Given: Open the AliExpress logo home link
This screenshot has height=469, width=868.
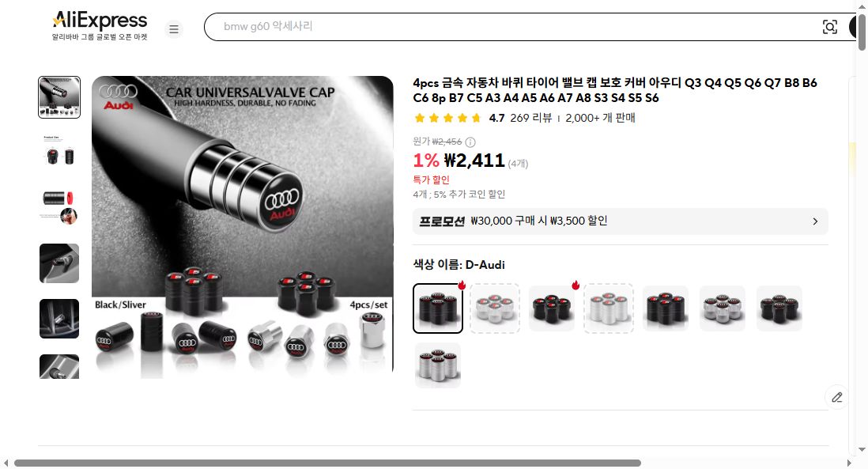Looking at the screenshot, I should [100, 25].
